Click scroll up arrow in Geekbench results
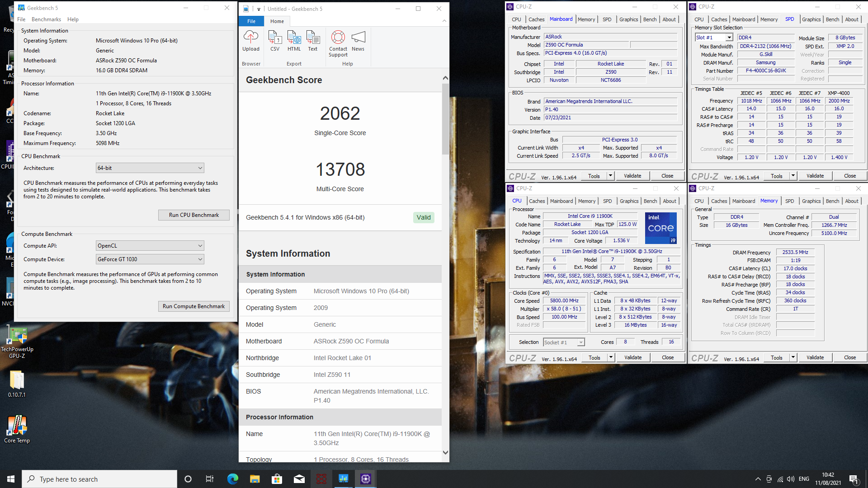Viewport: 868px width, 488px height. click(x=445, y=78)
